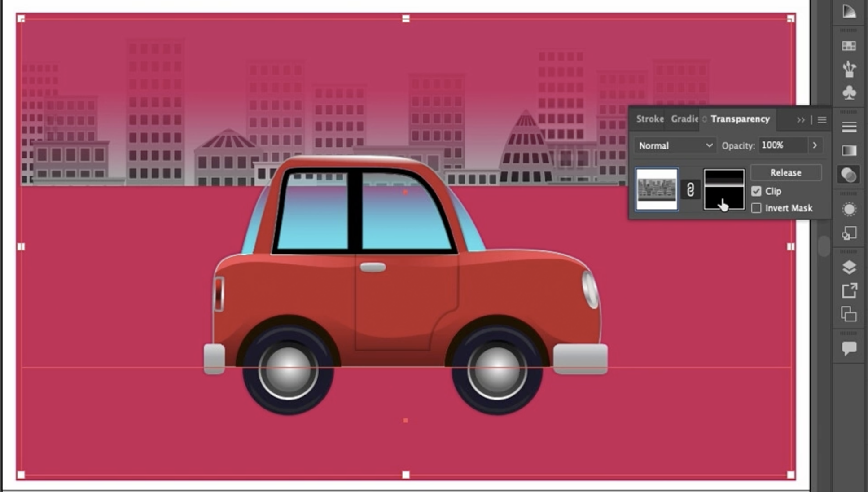The height and width of the screenshot is (492, 868).
Task: Expand the Opacity slider arrow
Action: tap(815, 145)
